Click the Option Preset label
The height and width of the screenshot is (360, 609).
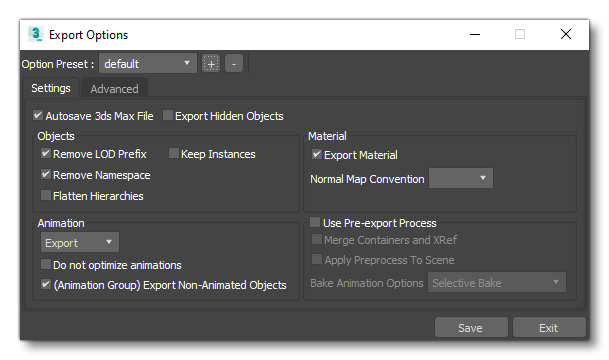(58, 64)
